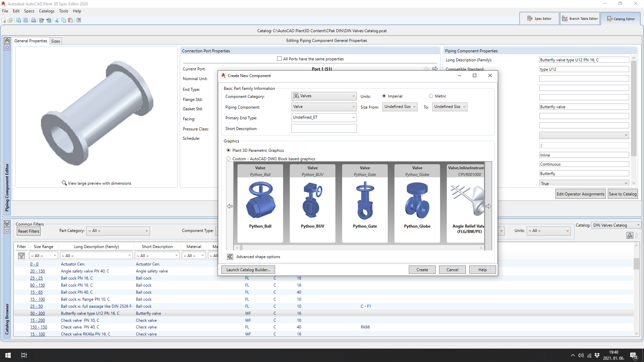
Task: Click the Cut scissors toolbar icon
Action: pyautogui.click(x=57, y=20)
